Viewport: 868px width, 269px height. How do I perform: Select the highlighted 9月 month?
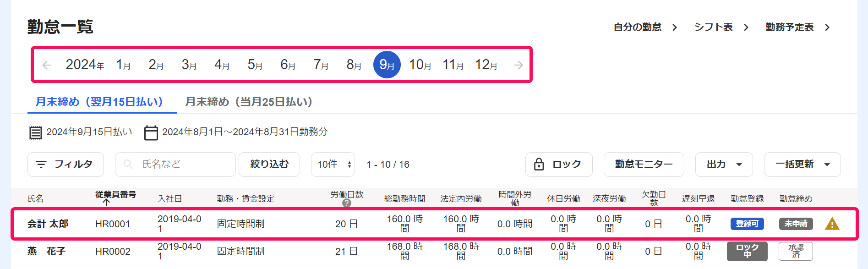click(387, 65)
